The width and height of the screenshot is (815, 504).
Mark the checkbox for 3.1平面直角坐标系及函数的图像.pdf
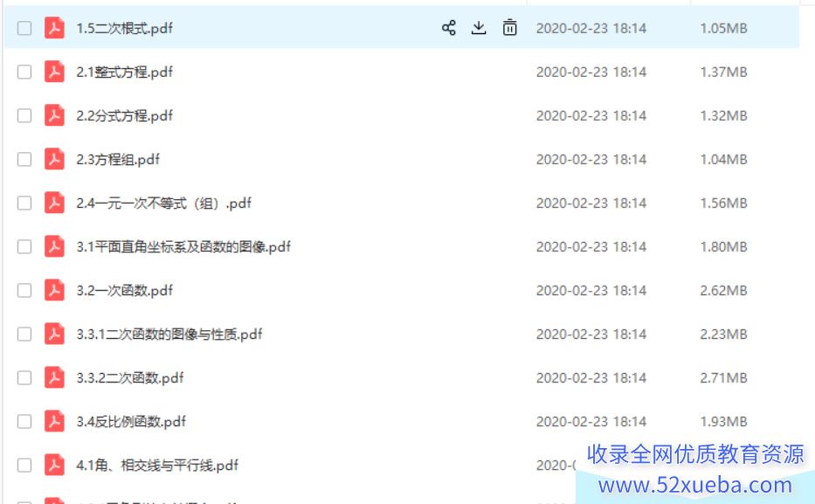[x=24, y=246]
